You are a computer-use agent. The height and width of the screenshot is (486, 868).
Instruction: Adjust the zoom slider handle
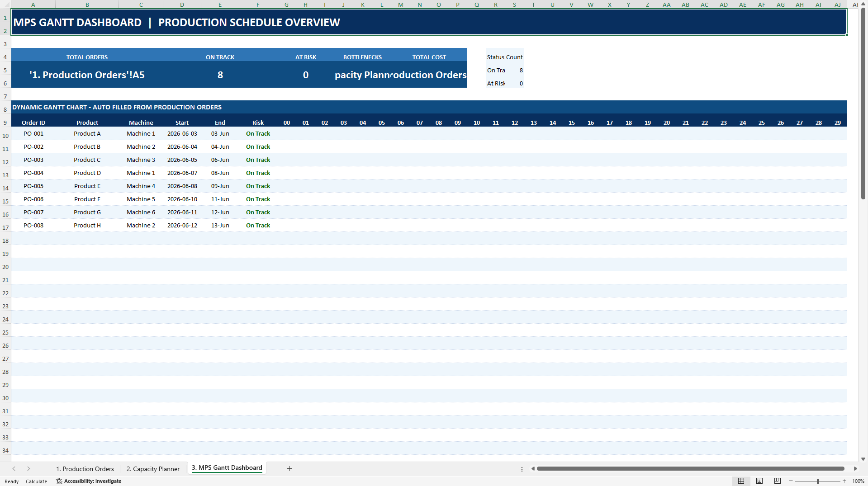click(x=818, y=481)
